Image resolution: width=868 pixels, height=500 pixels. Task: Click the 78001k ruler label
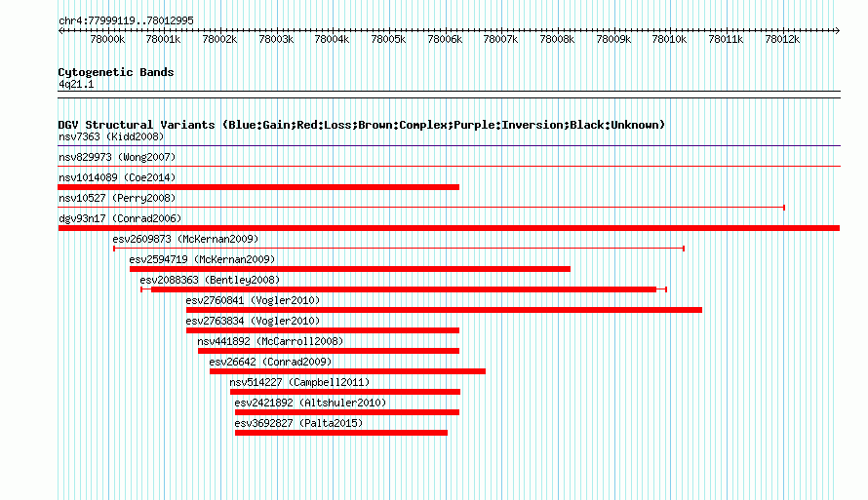pyautogui.click(x=163, y=39)
